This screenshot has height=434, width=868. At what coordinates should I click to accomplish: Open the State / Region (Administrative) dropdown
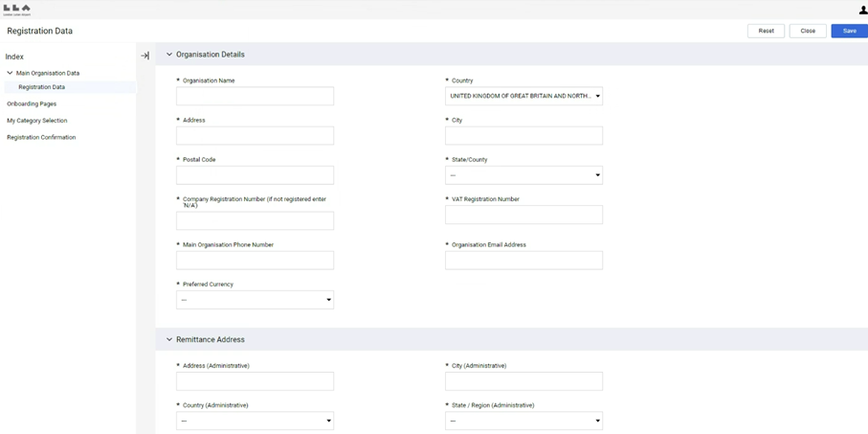[523, 421]
